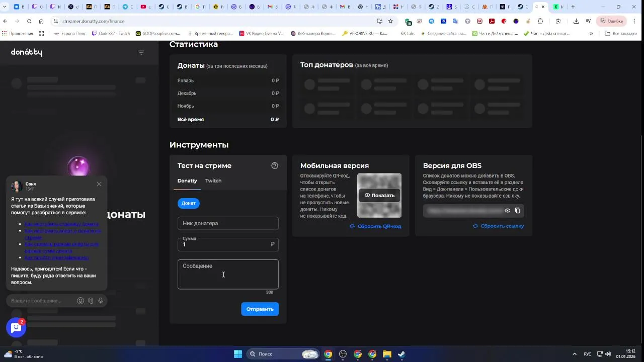This screenshot has height=362, width=644.
Task: Click the Декабрь donations row
Action: tap(228, 93)
